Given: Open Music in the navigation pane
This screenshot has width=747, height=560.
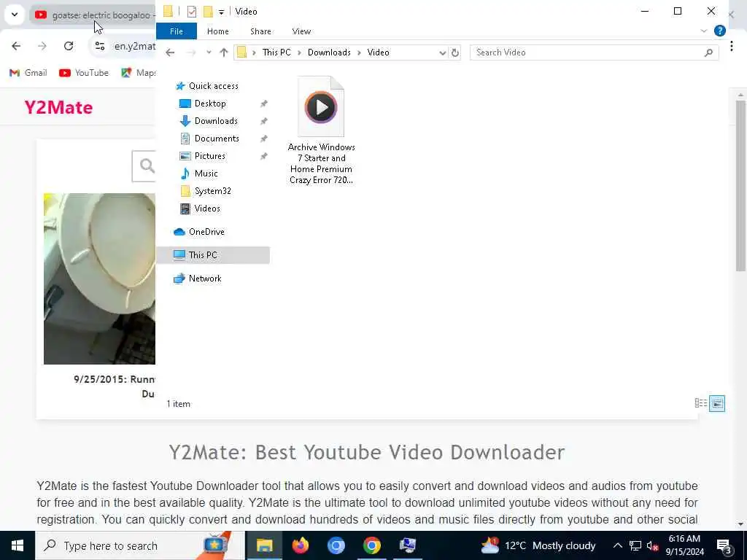Looking at the screenshot, I should coord(206,174).
